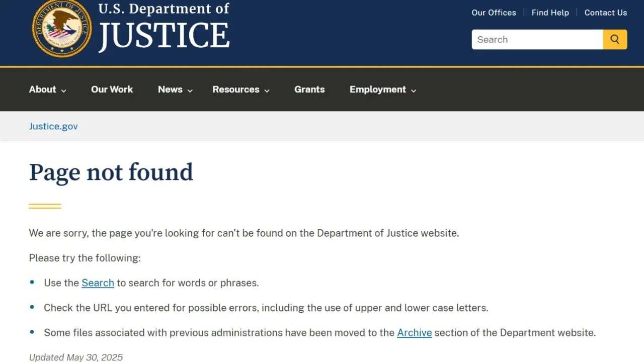Image resolution: width=644 pixels, height=362 pixels.
Task: Select the Resources navigation item
Action: click(x=235, y=89)
